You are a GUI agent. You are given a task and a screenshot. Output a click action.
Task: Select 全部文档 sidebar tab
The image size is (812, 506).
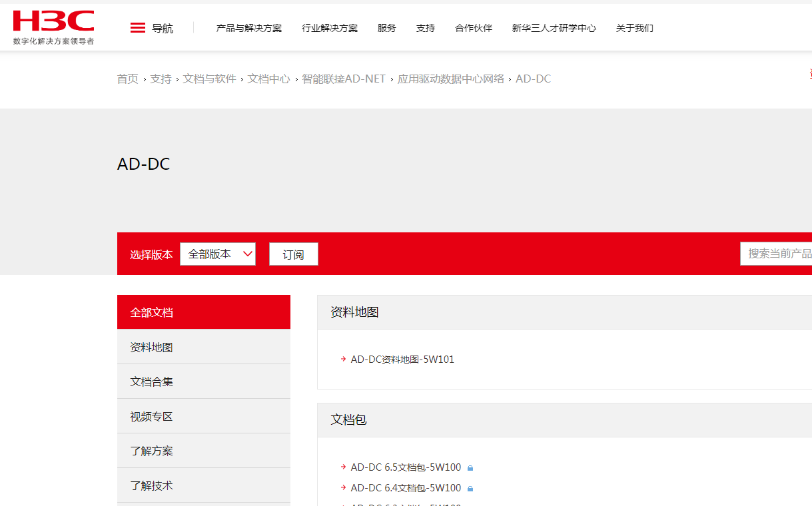tap(204, 312)
